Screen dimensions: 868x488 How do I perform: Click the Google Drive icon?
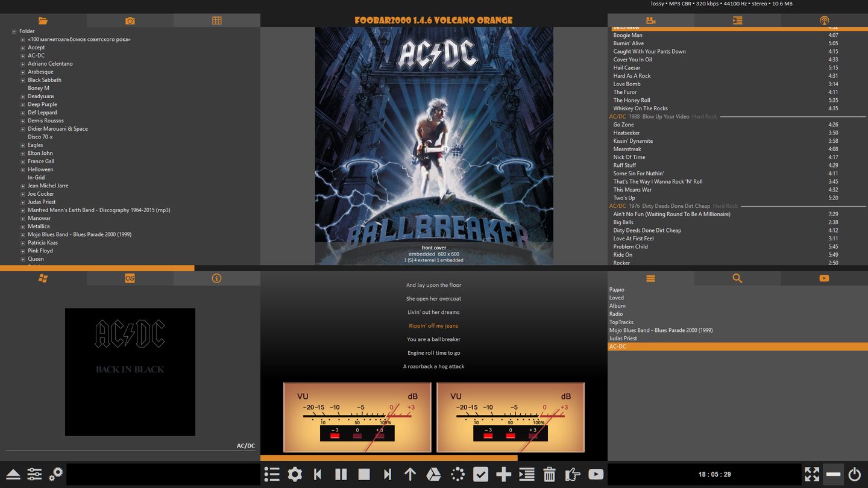[x=433, y=474]
